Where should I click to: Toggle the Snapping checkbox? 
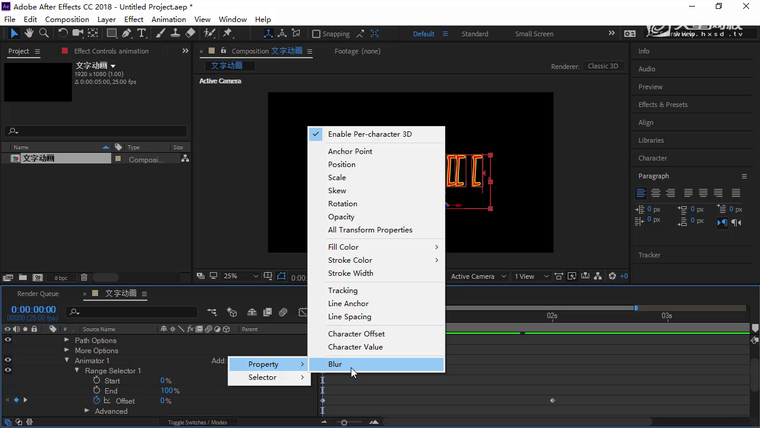tap(317, 34)
